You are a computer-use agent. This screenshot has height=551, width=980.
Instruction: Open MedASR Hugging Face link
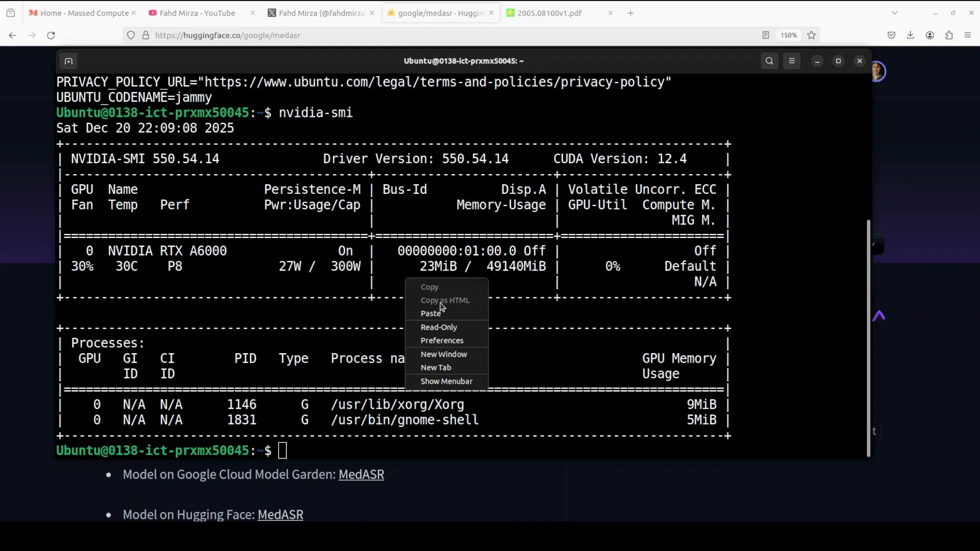coord(280,514)
